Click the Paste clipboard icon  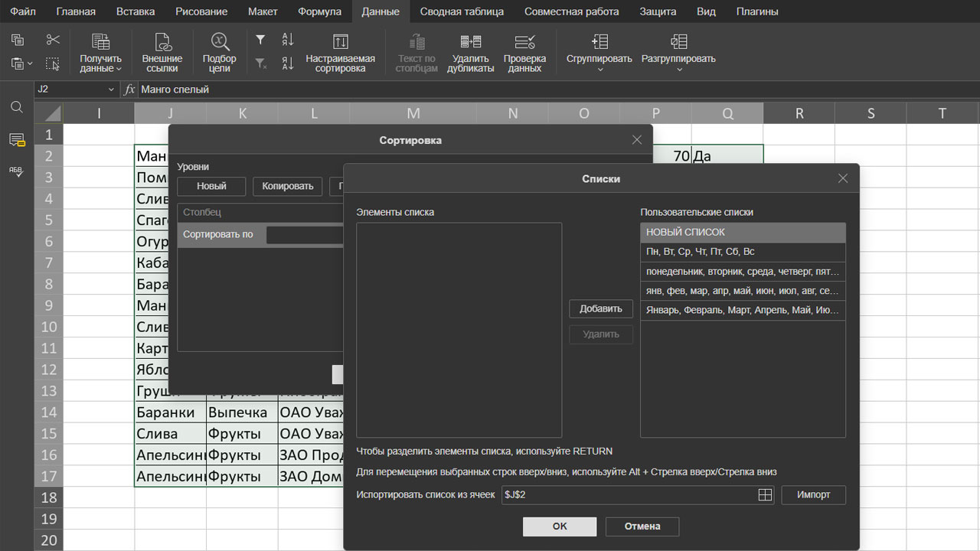coord(16,64)
